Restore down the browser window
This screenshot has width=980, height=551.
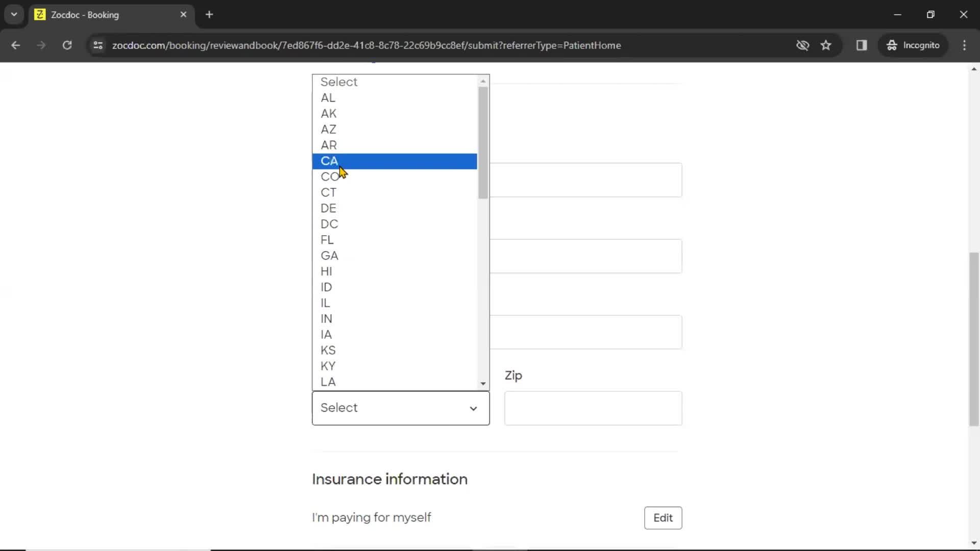pyautogui.click(x=930, y=14)
